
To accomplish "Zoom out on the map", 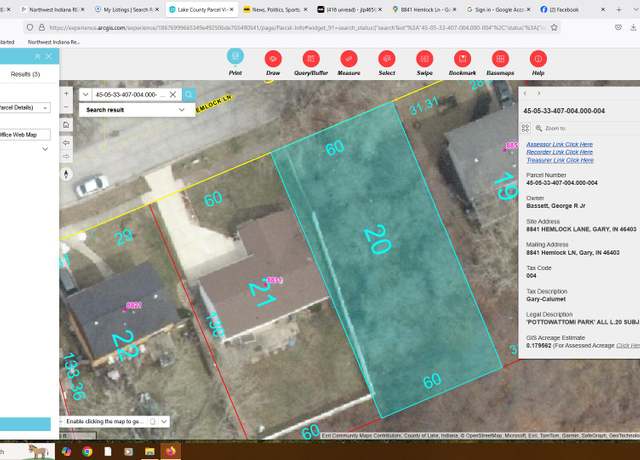I will click(x=66, y=107).
